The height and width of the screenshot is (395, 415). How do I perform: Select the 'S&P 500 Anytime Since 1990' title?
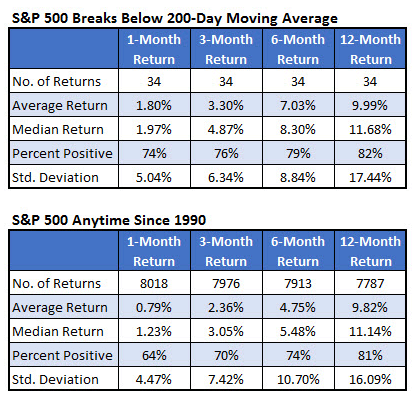[109, 220]
